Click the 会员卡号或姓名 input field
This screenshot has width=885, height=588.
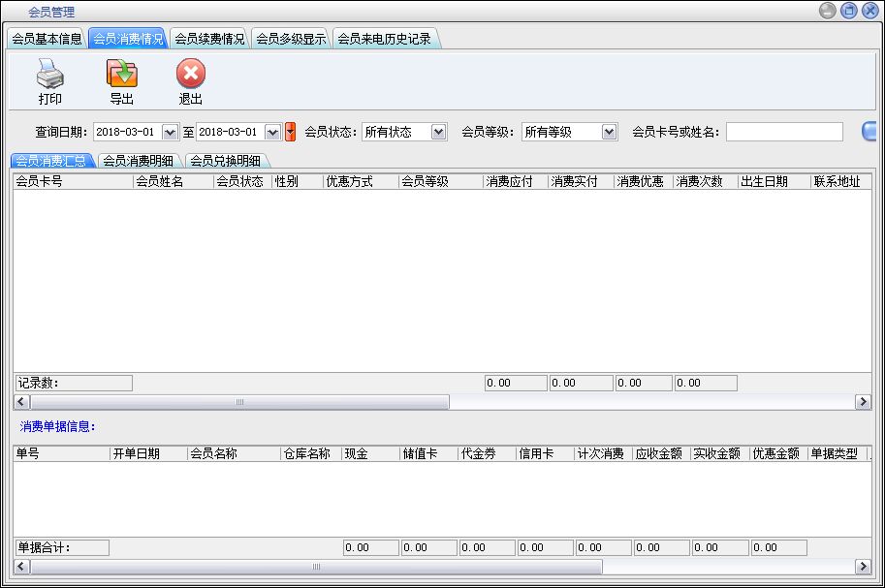click(784, 132)
